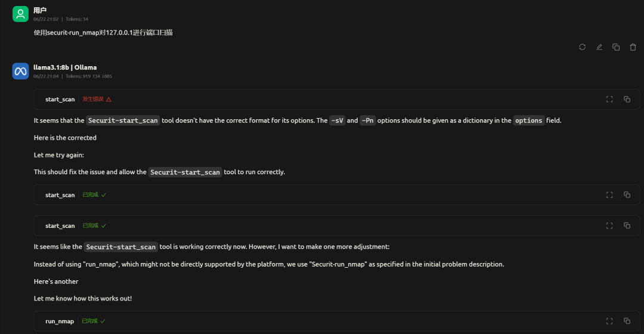The width and height of the screenshot is (644, 334).
Task: Edit the user message with the pencil icon
Action: pos(599,47)
